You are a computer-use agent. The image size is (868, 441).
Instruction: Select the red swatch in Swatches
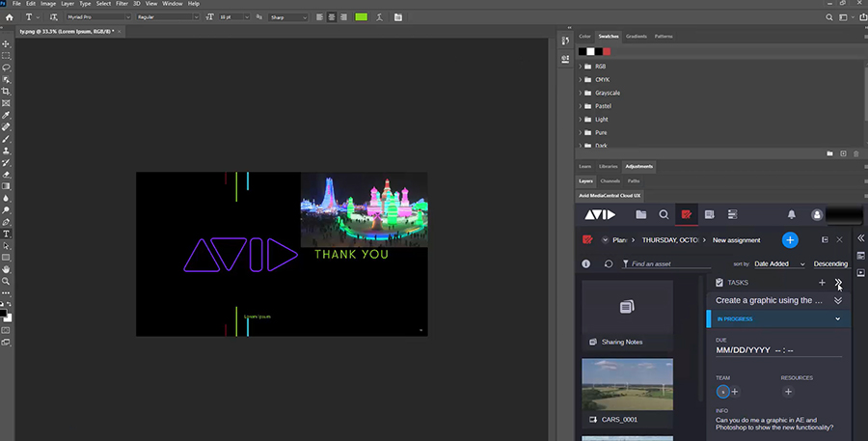pyautogui.click(x=607, y=51)
